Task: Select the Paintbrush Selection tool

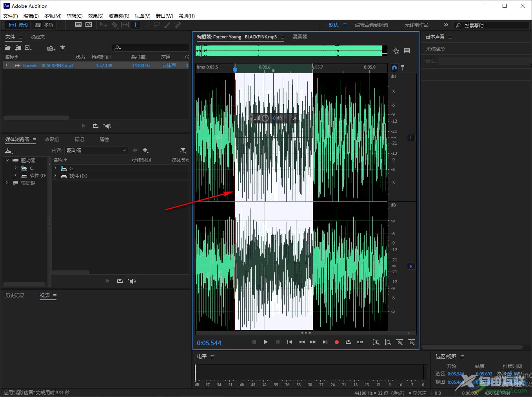Action: pyautogui.click(x=167, y=25)
